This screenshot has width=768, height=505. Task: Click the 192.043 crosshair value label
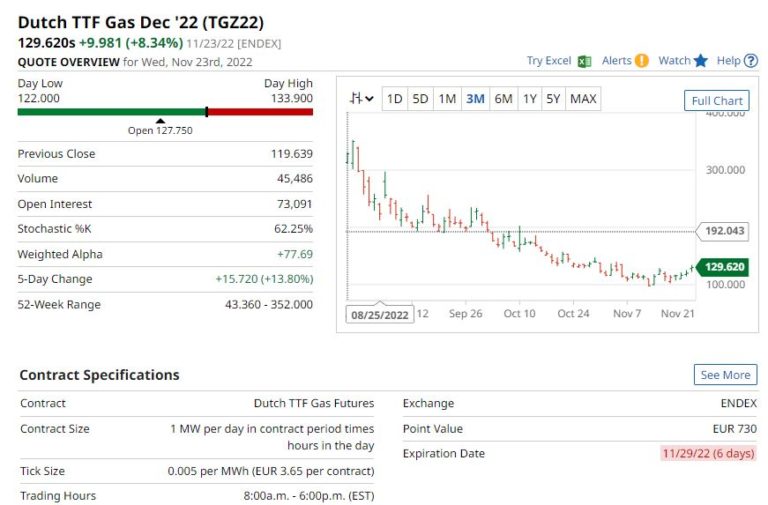[725, 230]
